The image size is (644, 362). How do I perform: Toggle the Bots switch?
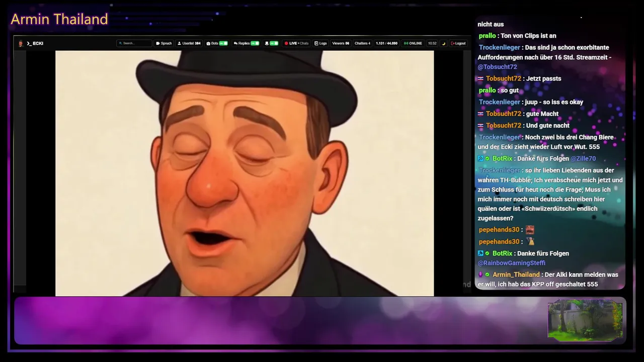(223, 43)
